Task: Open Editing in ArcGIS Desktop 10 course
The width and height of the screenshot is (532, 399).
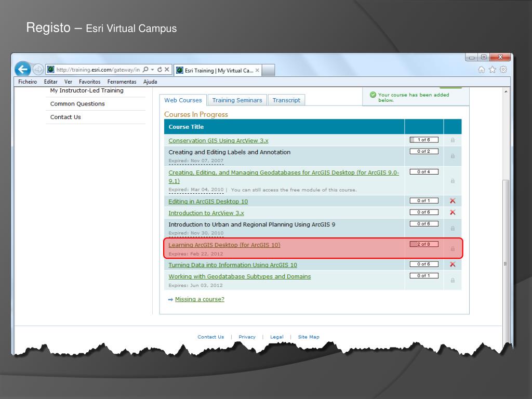Action: click(x=208, y=201)
